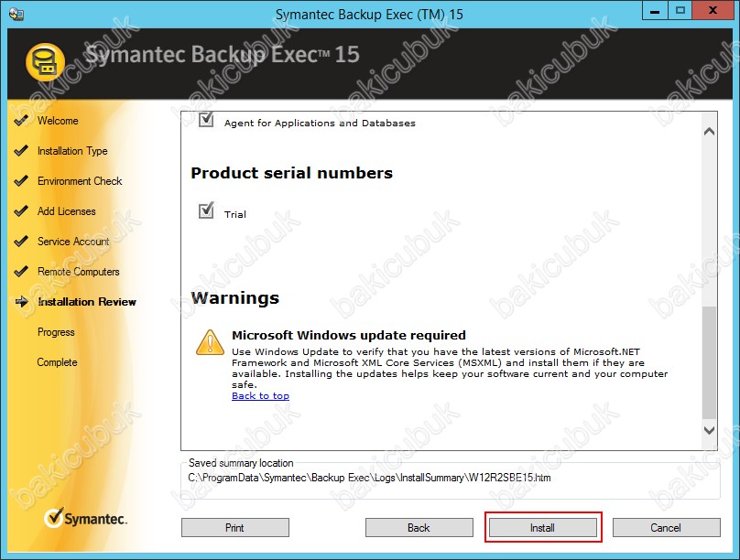Toggle Agent for Applications and Databases checkbox
The image size is (740, 560).
point(206,120)
